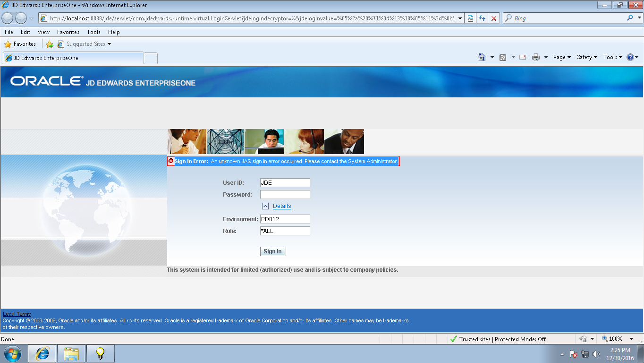Open the Tools menu in menu bar
Image resolution: width=644 pixels, height=363 pixels.
(x=93, y=32)
